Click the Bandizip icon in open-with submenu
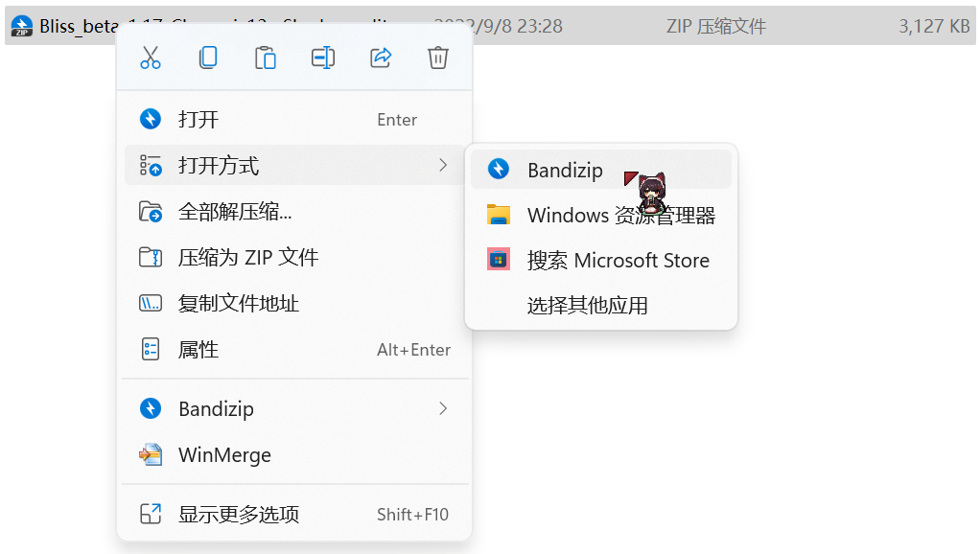980x554 pixels. (x=498, y=170)
